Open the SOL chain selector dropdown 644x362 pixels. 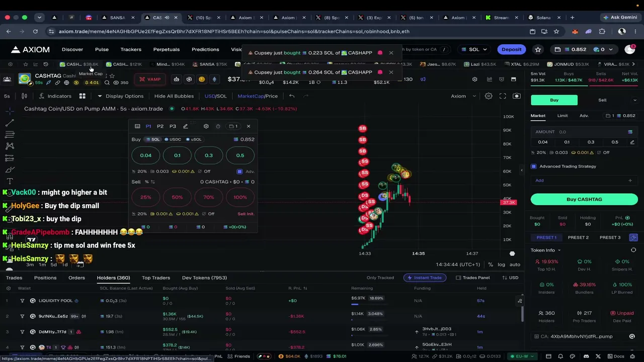(x=474, y=49)
